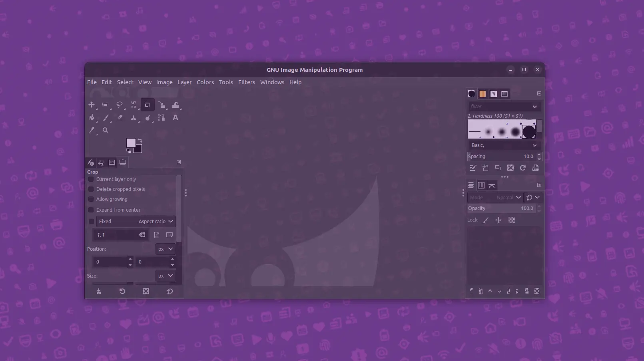Viewport: 644px width, 361px height.
Task: Select the Eraser tool
Action: point(120,118)
